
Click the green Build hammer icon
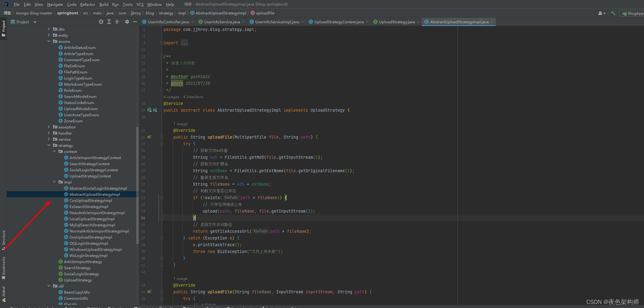click(x=613, y=13)
